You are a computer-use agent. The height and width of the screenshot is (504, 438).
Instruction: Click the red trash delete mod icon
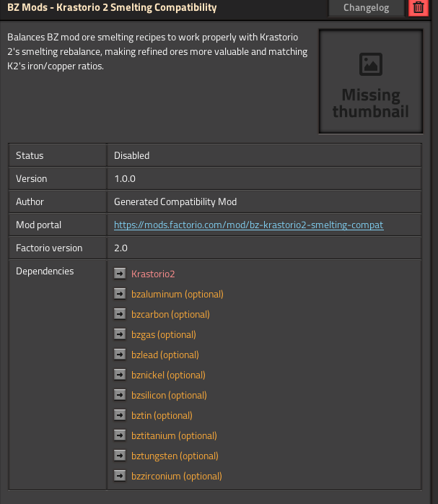(x=418, y=7)
